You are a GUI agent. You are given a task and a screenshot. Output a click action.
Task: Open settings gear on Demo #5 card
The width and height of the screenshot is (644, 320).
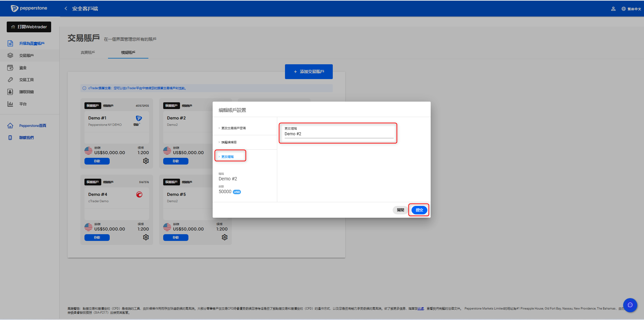[x=224, y=237]
